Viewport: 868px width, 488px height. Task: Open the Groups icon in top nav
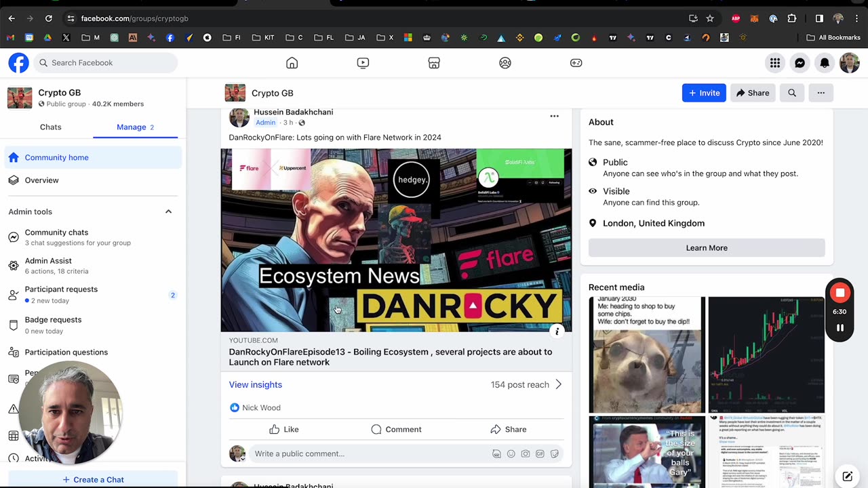tap(505, 63)
